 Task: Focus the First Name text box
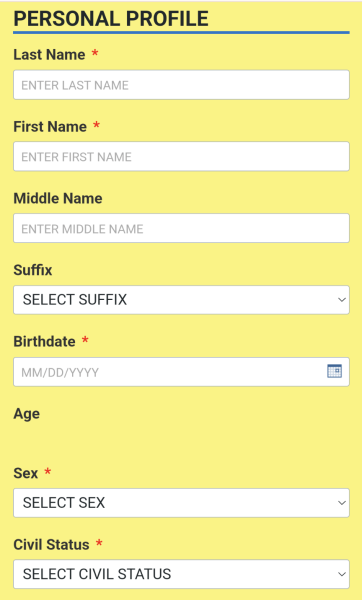(181, 156)
